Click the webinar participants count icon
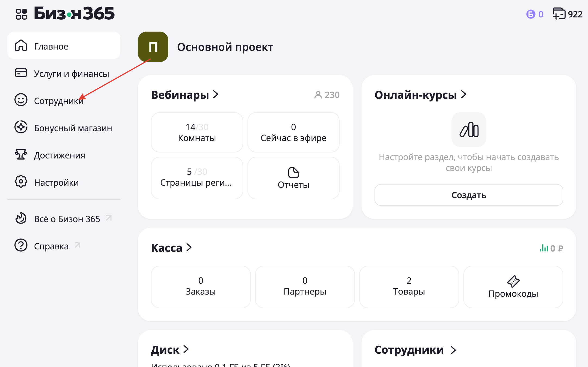Viewport: 588px width, 367px height. (318, 95)
